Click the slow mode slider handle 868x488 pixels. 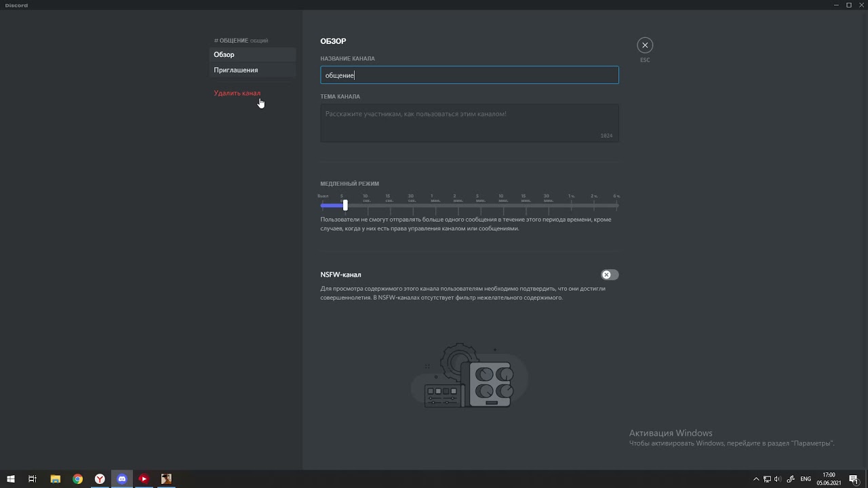345,205
